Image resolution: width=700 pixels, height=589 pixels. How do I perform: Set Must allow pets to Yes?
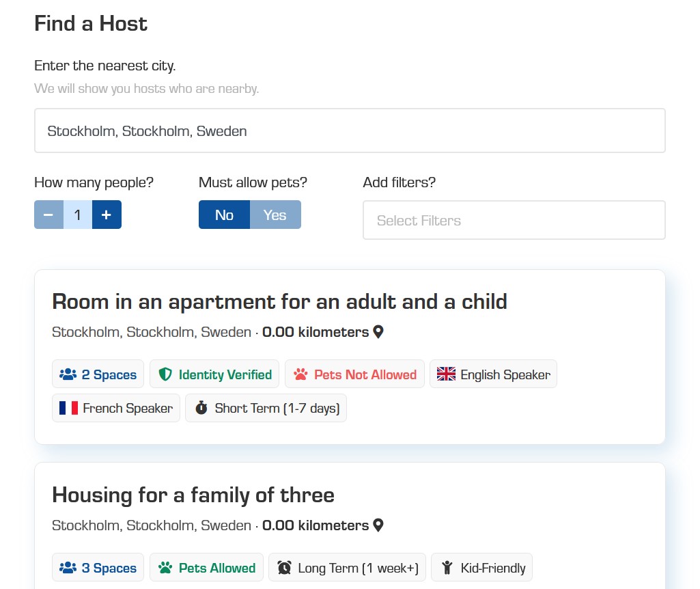275,215
